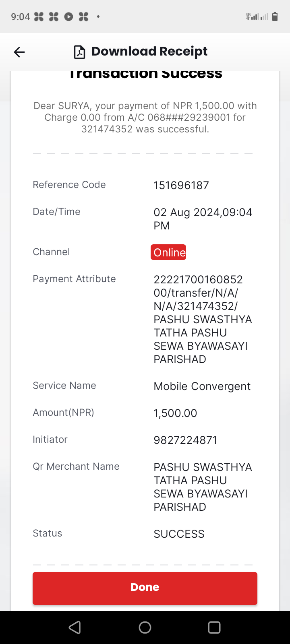Viewport: 290px width, 644px height.
Task: Tap the red Online channel badge
Action: coord(168,252)
